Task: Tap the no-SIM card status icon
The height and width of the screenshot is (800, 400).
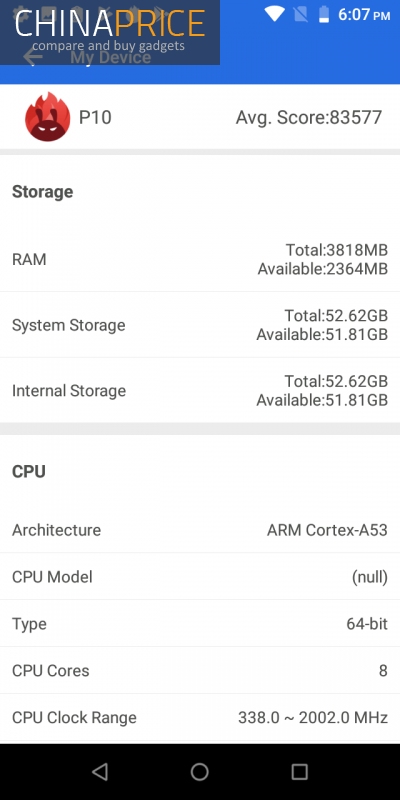Action: click(301, 14)
